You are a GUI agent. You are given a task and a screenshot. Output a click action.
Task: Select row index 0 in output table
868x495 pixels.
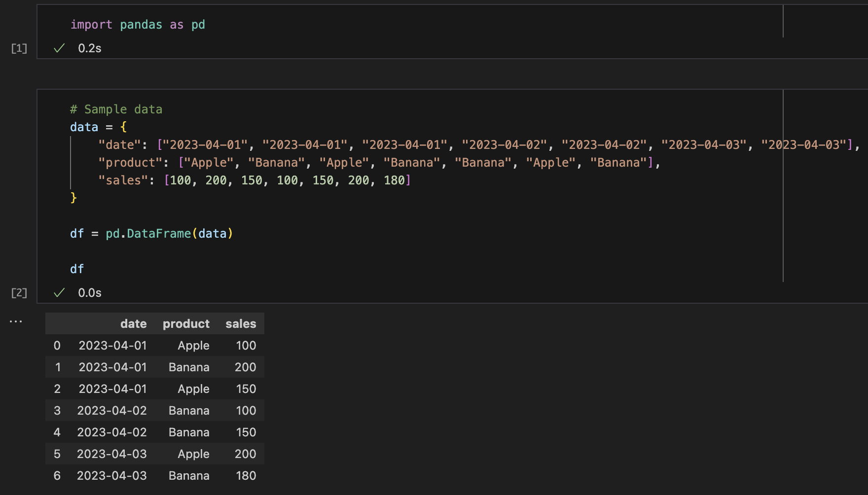point(57,346)
